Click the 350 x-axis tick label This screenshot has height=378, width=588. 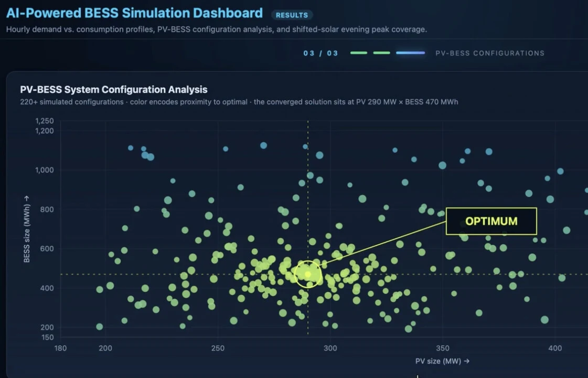click(x=443, y=349)
